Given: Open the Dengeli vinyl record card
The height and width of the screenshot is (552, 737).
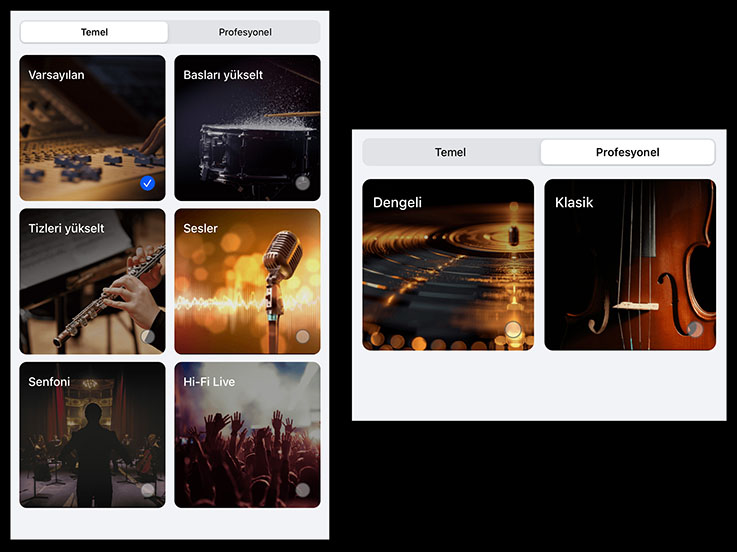Looking at the screenshot, I should coord(448,265).
